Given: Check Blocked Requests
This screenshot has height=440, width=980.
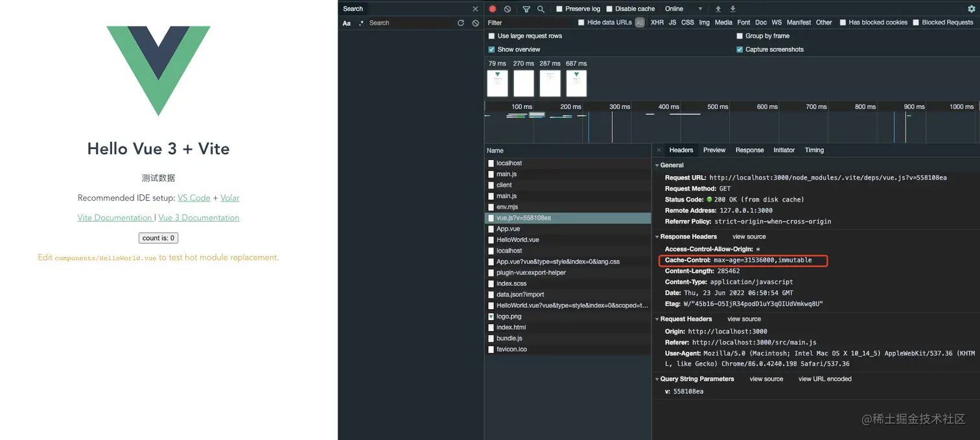Looking at the screenshot, I should [916, 23].
